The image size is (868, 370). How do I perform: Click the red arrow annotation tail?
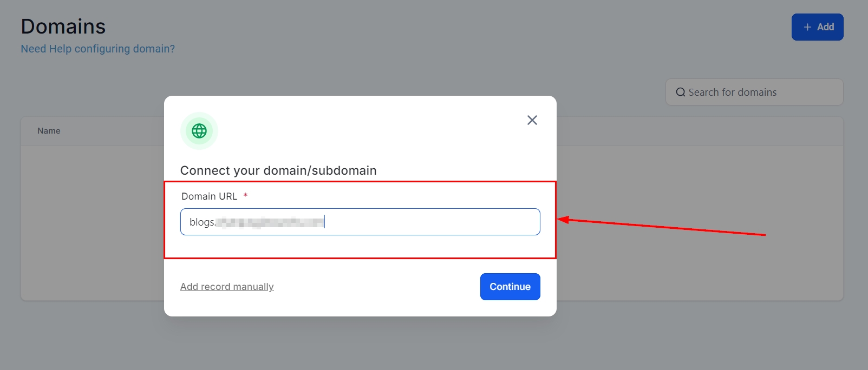point(762,235)
